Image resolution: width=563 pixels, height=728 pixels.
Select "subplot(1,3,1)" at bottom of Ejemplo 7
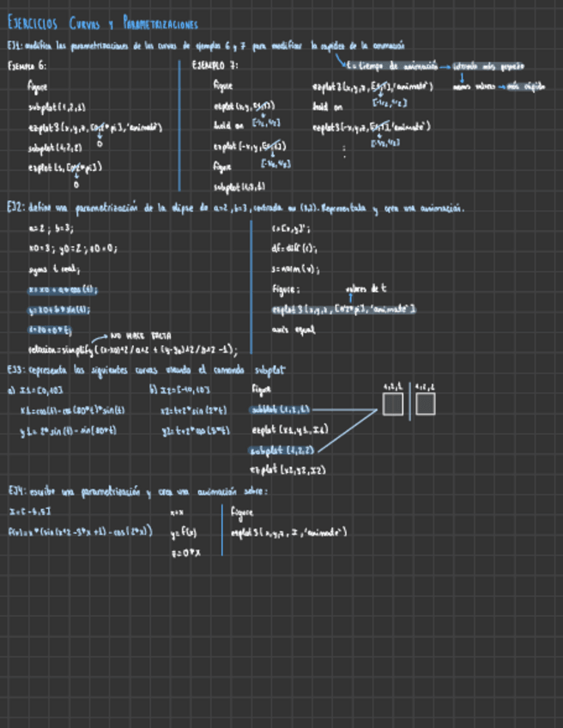(x=239, y=187)
